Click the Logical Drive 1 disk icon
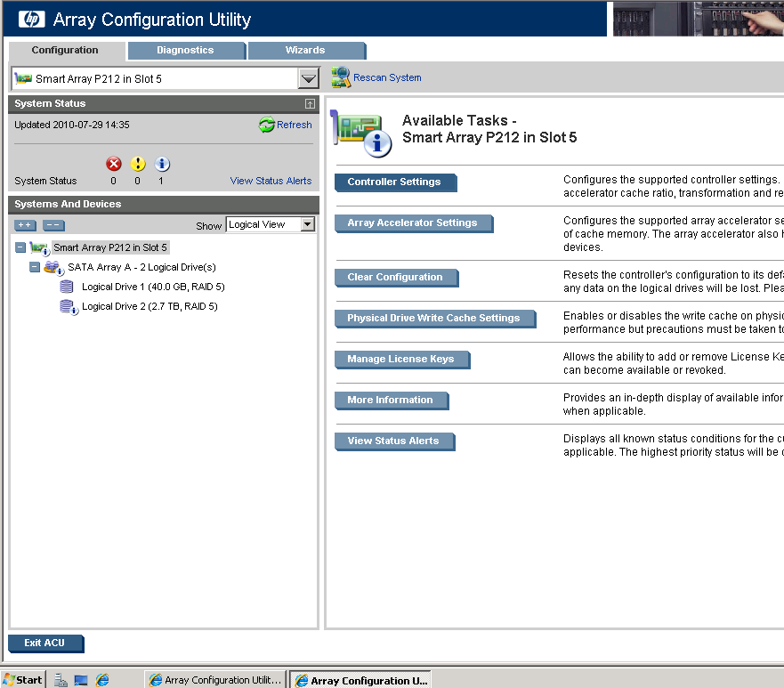 tap(67, 287)
